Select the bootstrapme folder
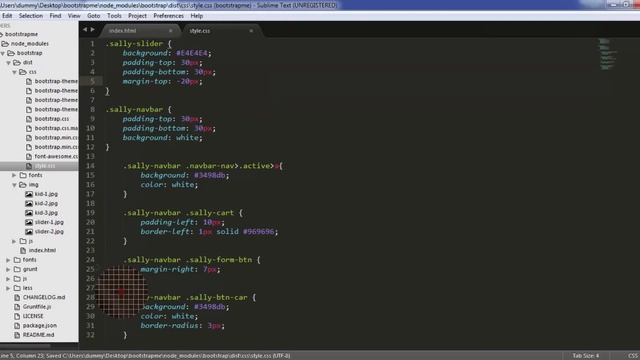The height and width of the screenshot is (360, 640). click(21, 34)
